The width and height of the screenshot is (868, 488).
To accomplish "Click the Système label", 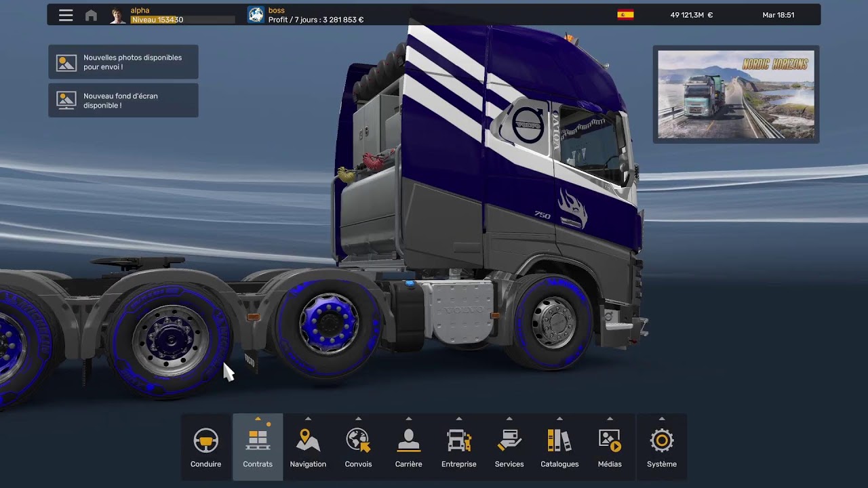I will coord(662,464).
